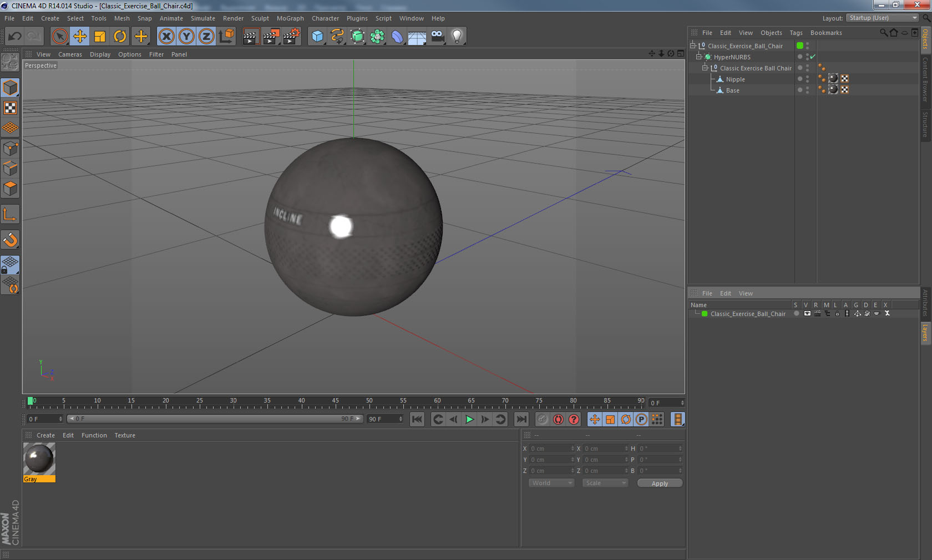Open the World coordinate dropdown

pos(551,483)
